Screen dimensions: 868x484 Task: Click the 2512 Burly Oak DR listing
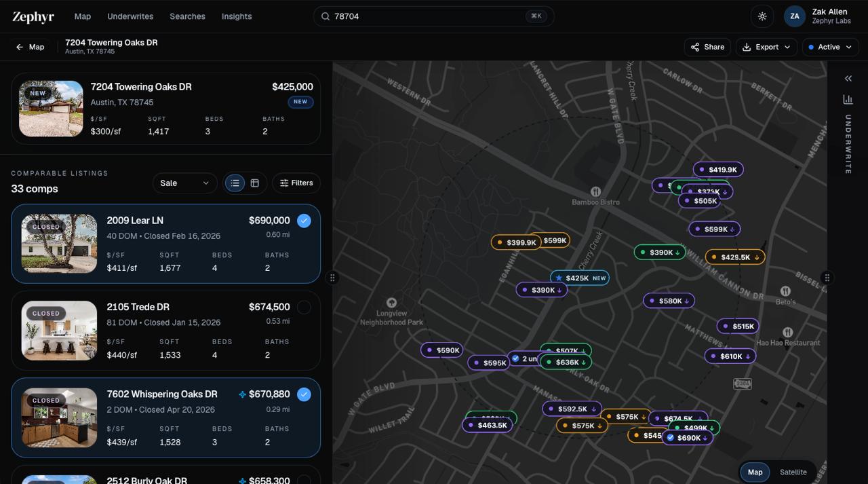tap(165, 474)
